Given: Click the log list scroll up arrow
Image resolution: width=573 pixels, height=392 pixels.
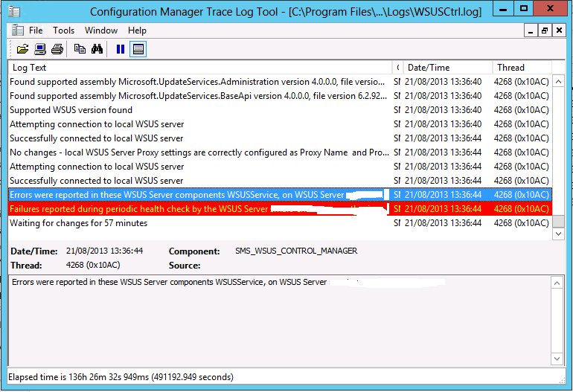Looking at the screenshot, I should (558, 82).
